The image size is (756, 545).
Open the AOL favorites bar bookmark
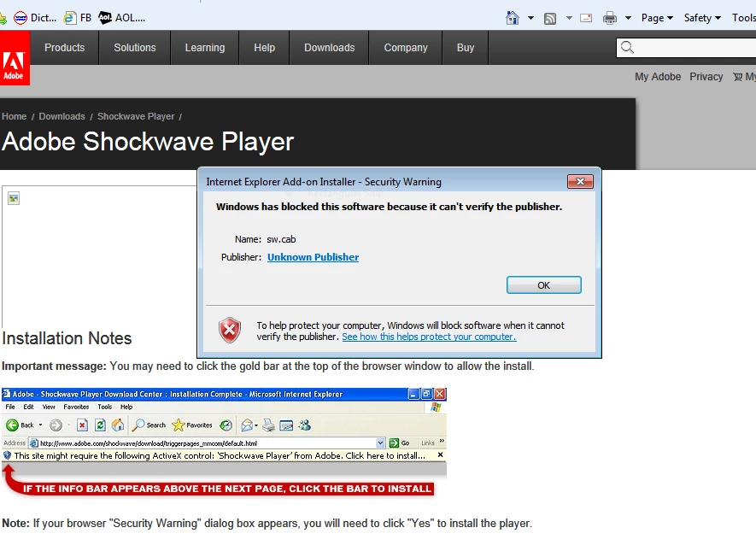pyautogui.click(x=121, y=18)
